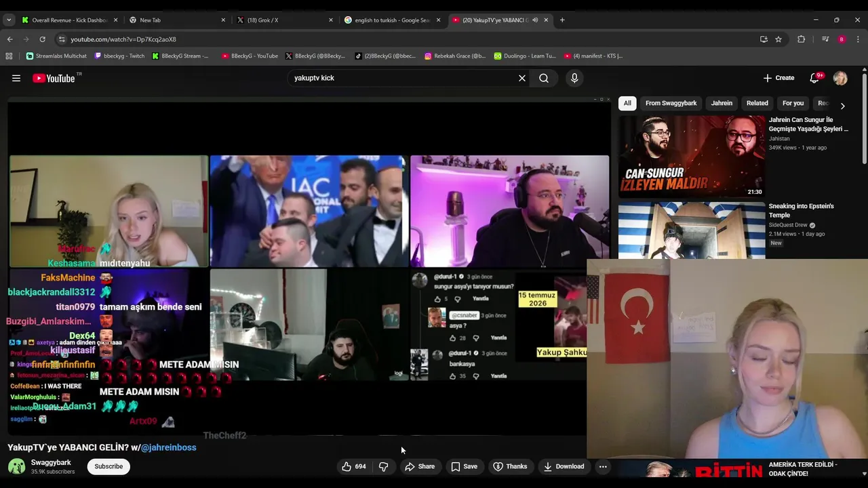Install app icon in address bar
Image resolution: width=868 pixels, height=488 pixels.
(x=764, y=39)
